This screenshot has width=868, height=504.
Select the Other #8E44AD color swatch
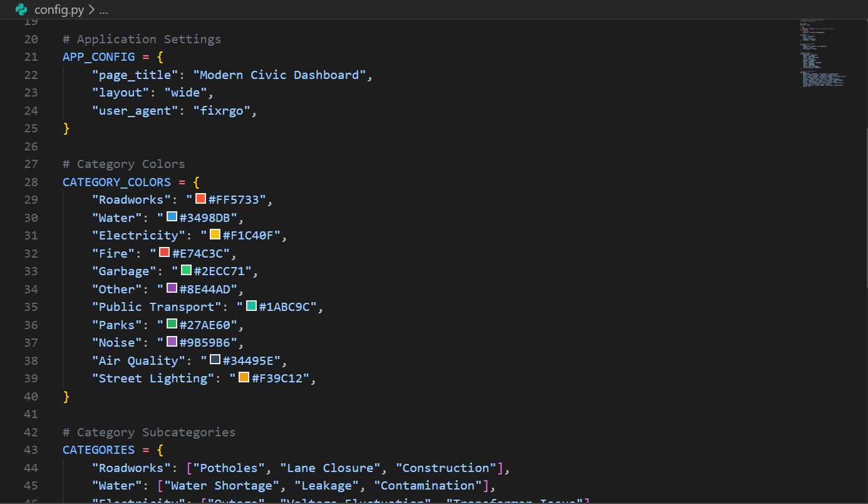click(172, 288)
